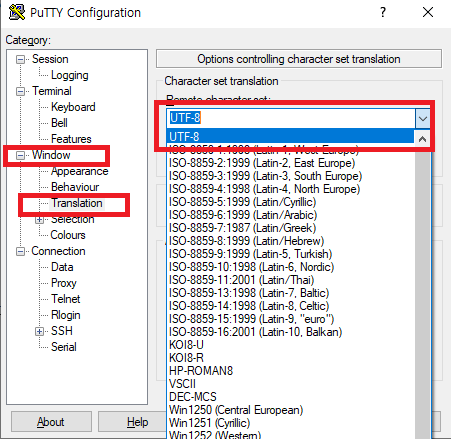Viewport: 451px width, 439px height.
Task: Open Colours settings
Action: (68, 235)
